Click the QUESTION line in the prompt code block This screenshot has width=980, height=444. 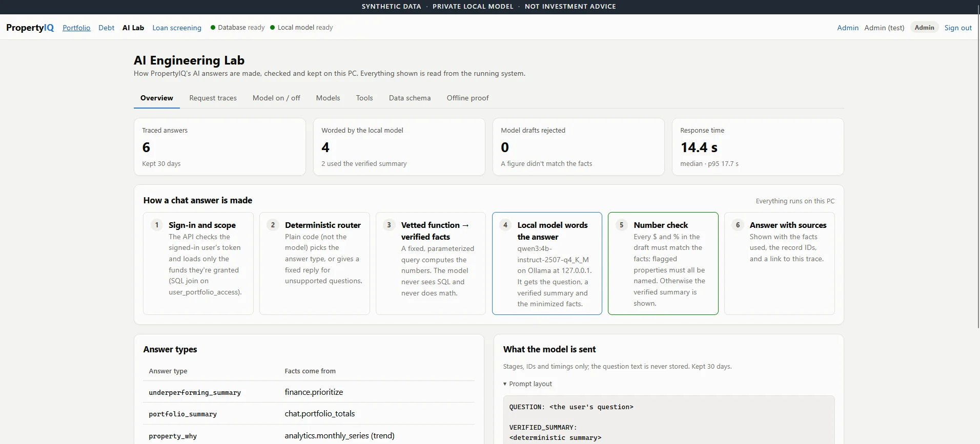pos(571,407)
